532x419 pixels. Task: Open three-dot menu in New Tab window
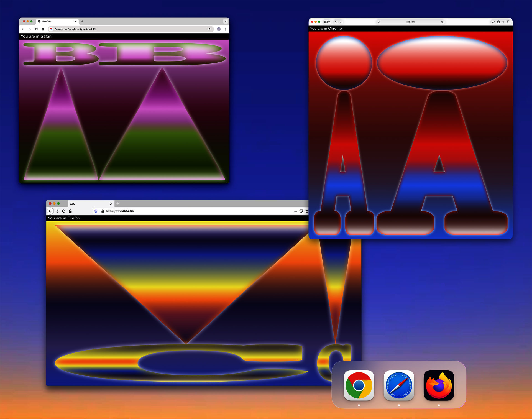pyautogui.click(x=225, y=29)
